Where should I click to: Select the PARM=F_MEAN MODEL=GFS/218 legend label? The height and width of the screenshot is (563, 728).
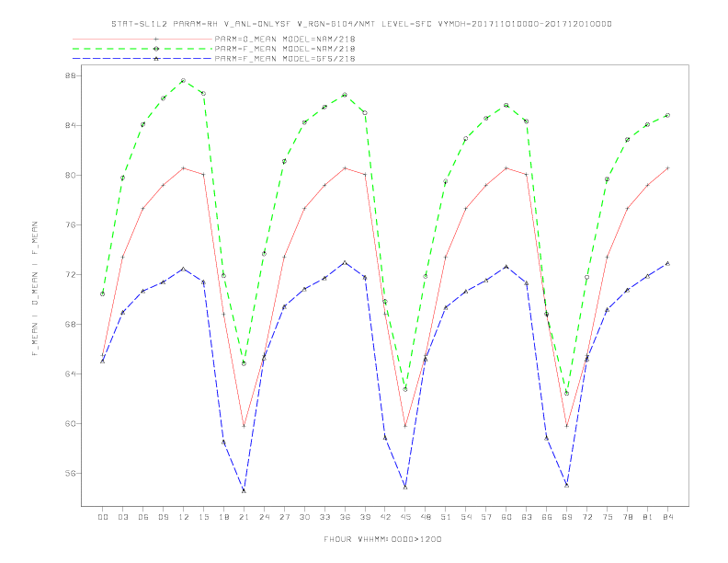click(285, 59)
